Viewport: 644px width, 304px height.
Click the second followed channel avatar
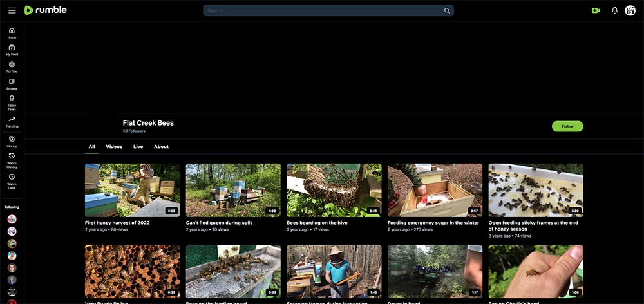coord(12,231)
